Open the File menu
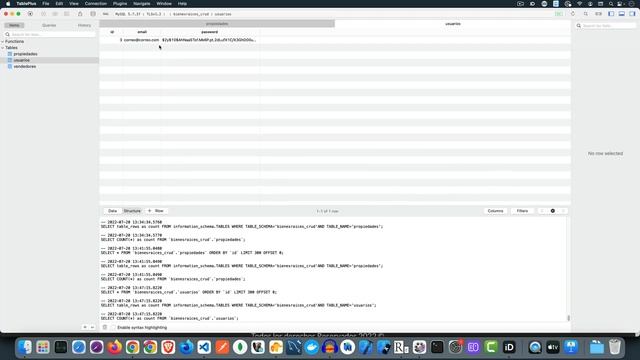This screenshot has width=640, height=360. click(x=46, y=4)
